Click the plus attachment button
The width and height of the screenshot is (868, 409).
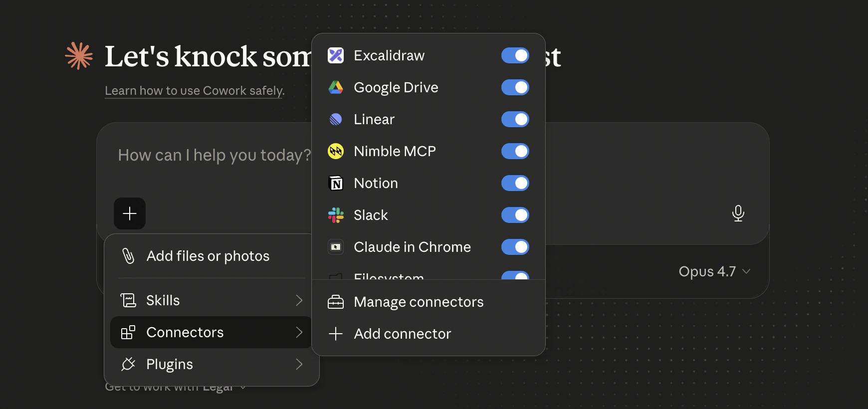coord(130,213)
